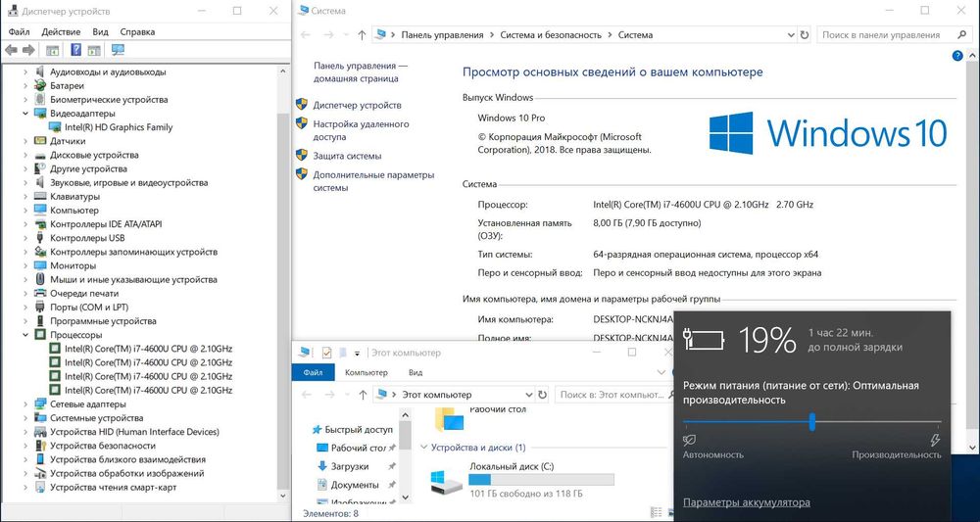Click the Explorer nav pane scroll down arrow
980x522 pixels.
click(x=405, y=497)
